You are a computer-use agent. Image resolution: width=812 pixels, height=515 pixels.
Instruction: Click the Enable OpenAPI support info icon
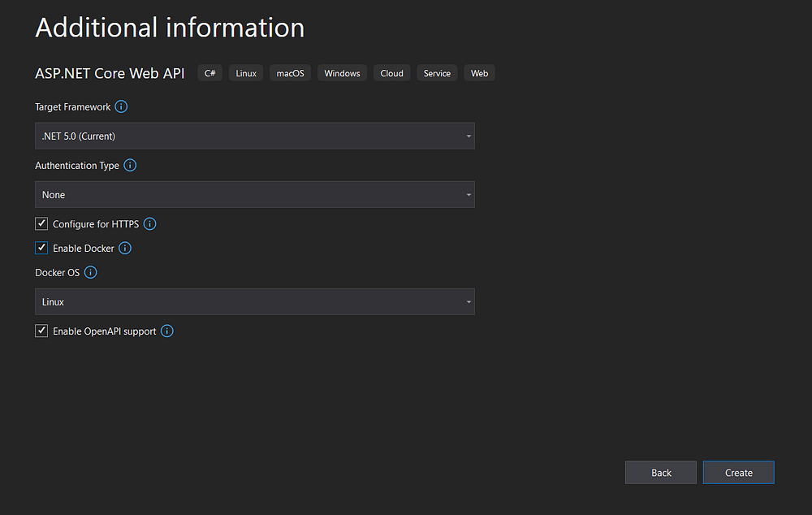click(x=166, y=331)
